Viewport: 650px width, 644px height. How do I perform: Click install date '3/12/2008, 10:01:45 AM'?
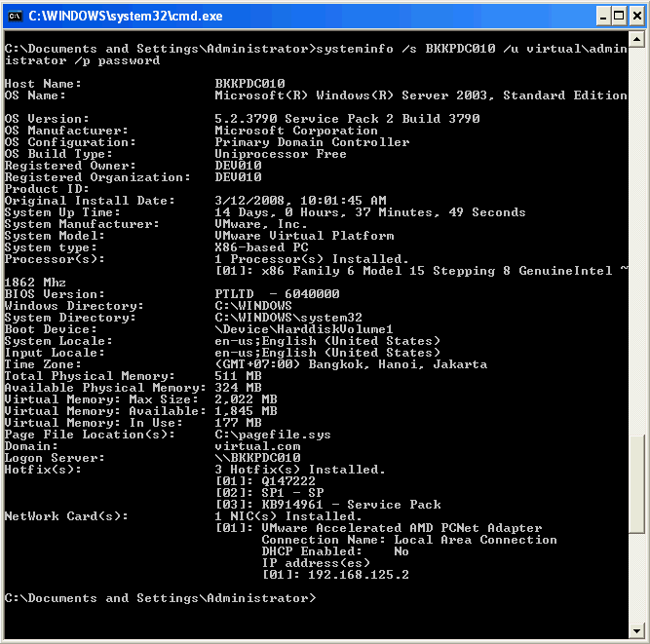(x=300, y=201)
